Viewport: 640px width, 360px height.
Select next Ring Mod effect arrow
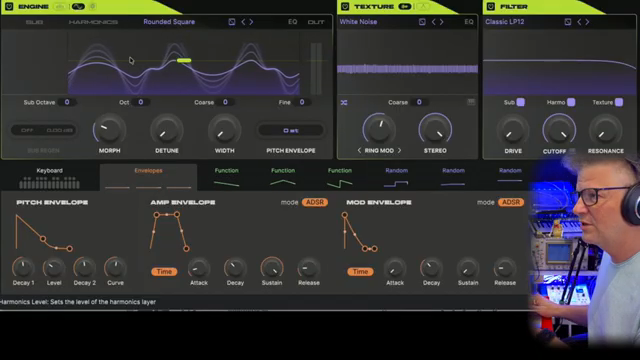399,151
